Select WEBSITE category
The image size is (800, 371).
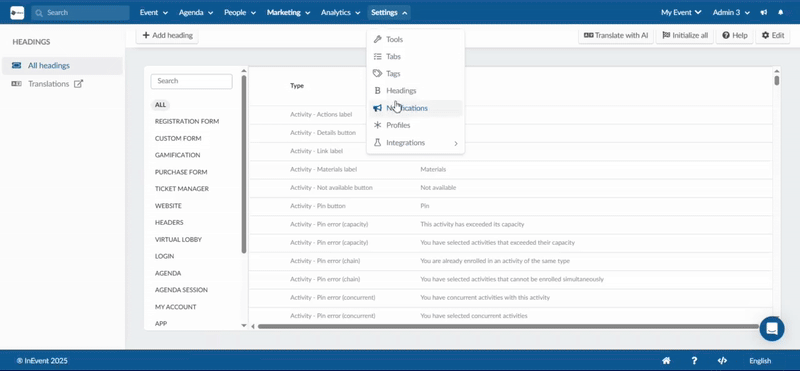click(168, 206)
